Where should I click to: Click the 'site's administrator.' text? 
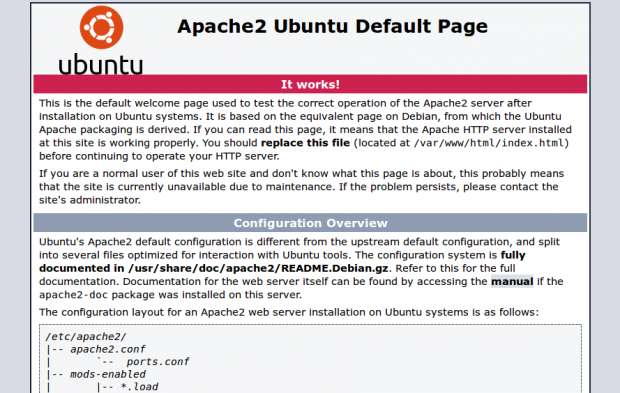90,200
